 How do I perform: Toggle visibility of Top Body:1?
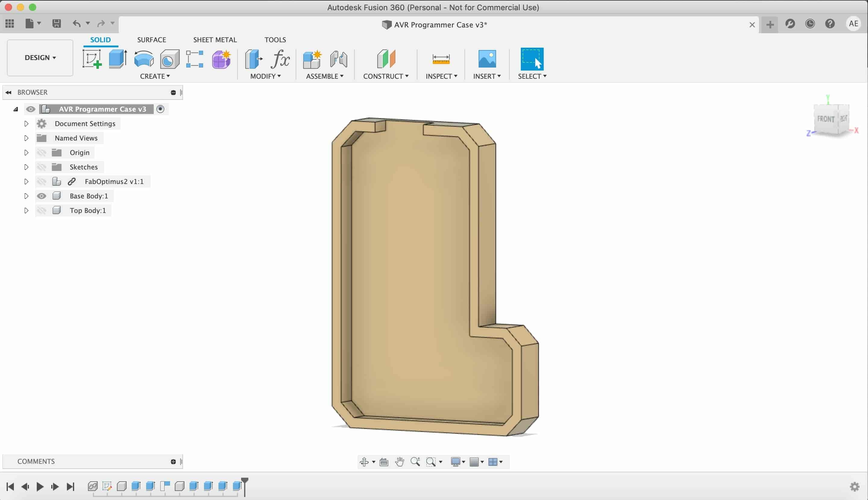(x=42, y=210)
